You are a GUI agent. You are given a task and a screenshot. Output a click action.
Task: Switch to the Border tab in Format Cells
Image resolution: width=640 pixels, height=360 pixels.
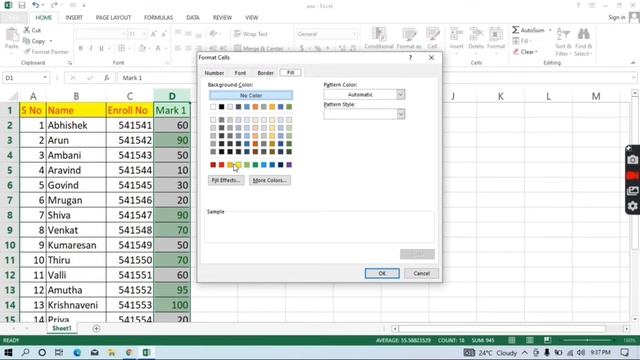(x=265, y=73)
